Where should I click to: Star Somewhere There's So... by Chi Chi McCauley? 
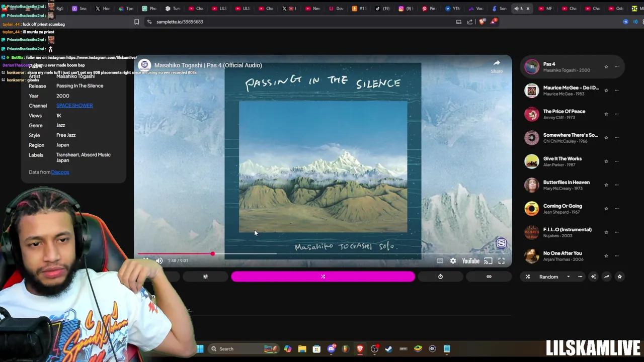(606, 138)
